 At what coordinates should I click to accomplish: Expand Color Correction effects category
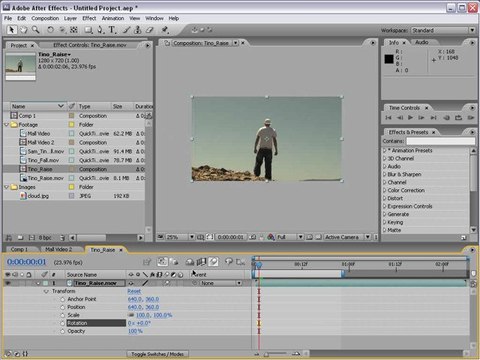(x=385, y=190)
